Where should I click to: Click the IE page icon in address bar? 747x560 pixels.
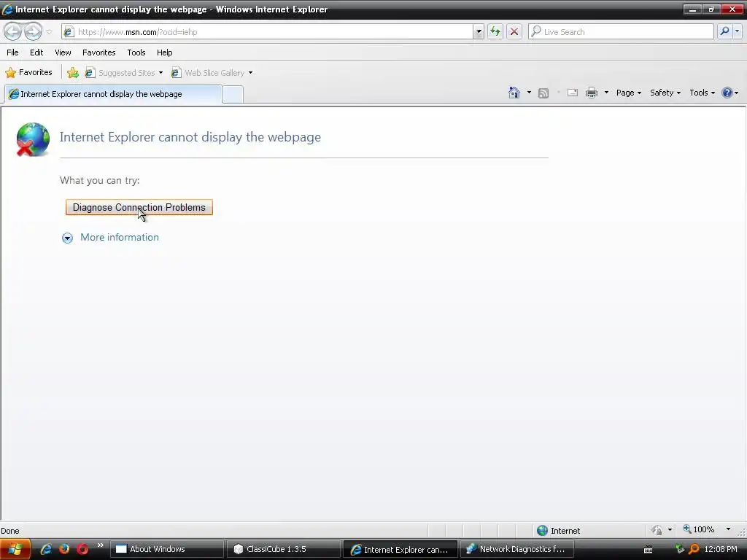click(68, 32)
